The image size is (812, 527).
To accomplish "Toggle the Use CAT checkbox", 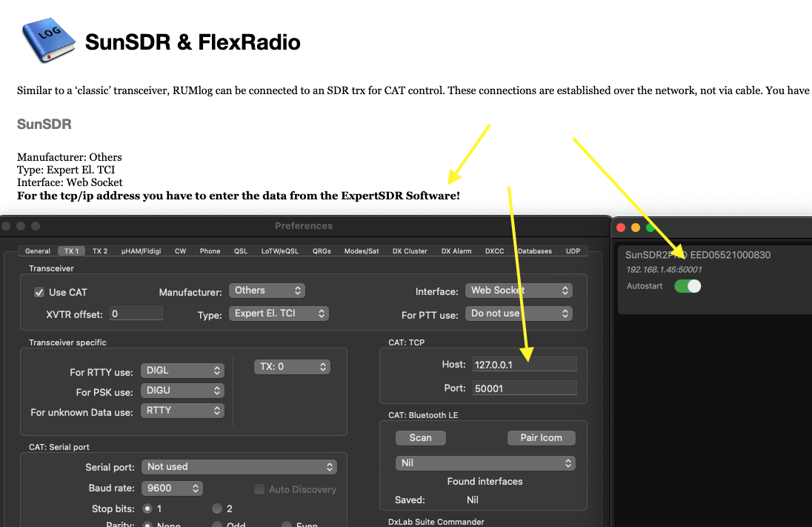I will [39, 292].
